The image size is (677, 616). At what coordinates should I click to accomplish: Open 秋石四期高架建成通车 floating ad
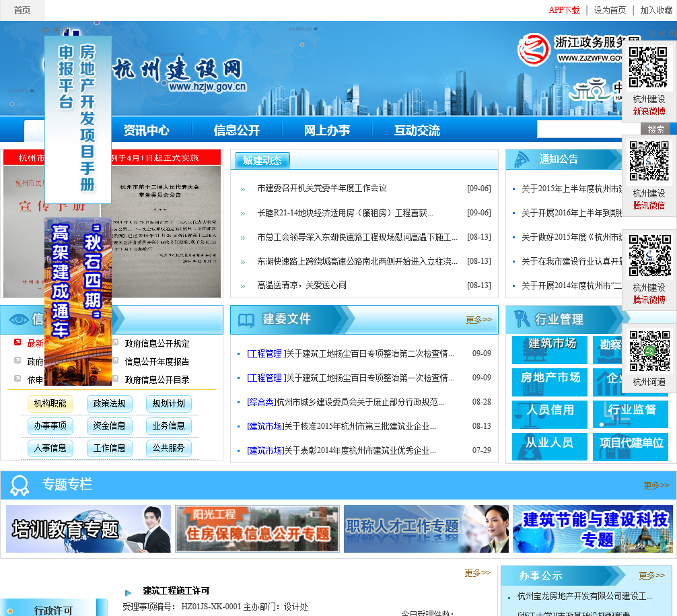coord(77,301)
